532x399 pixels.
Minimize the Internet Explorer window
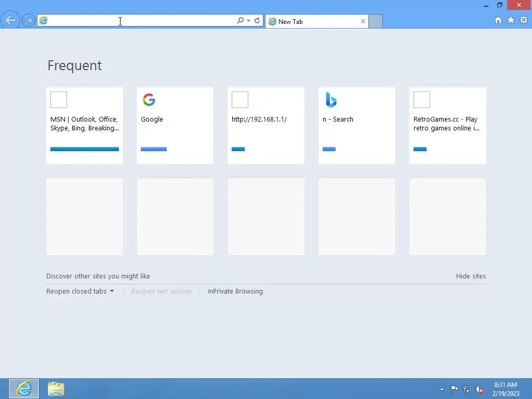486,5
